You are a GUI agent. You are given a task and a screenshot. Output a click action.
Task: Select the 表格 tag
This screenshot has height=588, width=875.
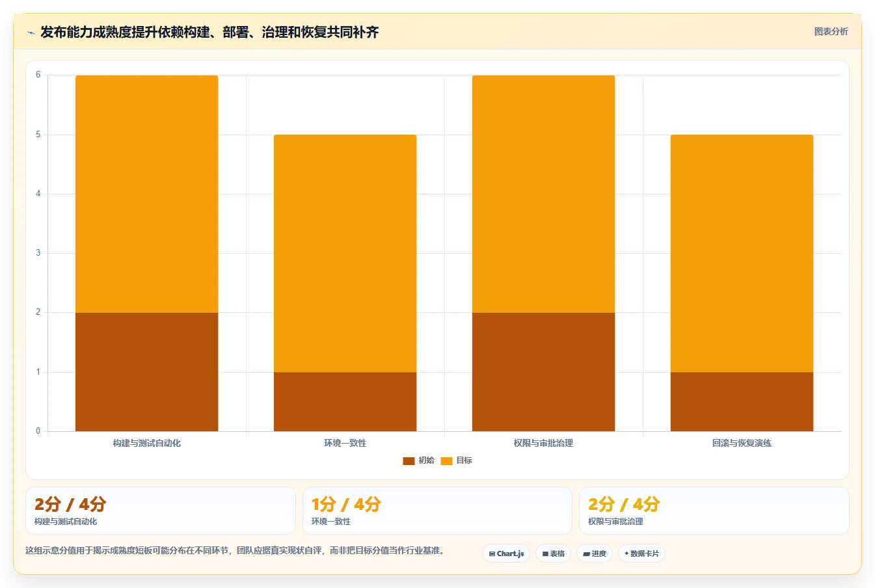(x=553, y=554)
